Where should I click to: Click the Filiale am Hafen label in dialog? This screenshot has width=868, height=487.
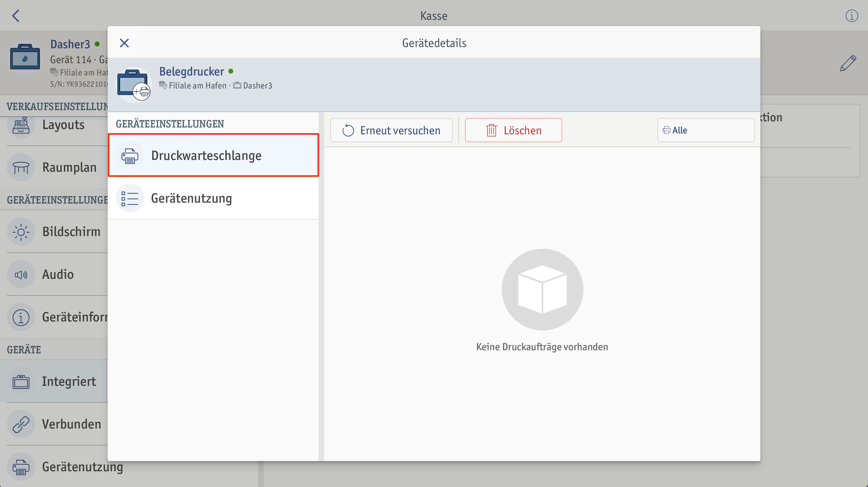click(x=197, y=86)
